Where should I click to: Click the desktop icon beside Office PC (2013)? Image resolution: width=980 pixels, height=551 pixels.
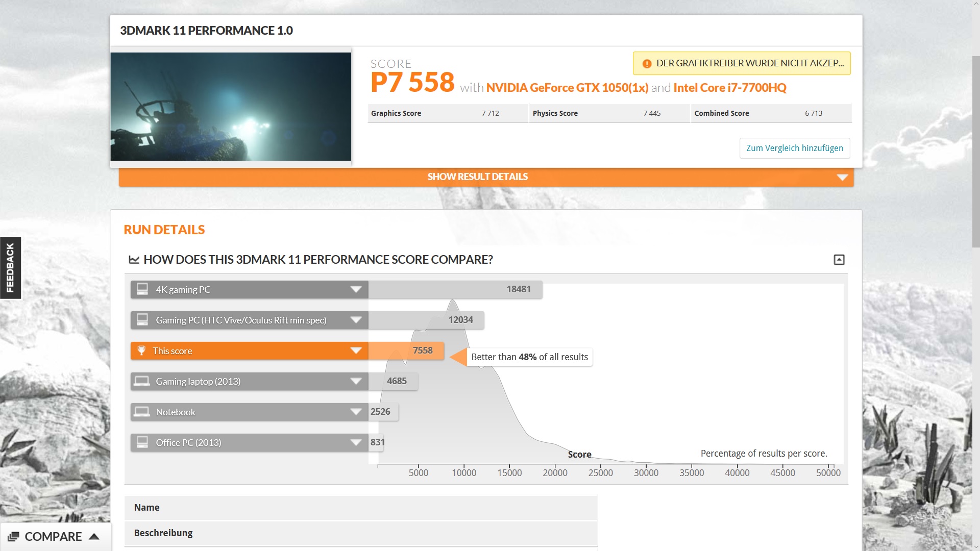click(142, 442)
